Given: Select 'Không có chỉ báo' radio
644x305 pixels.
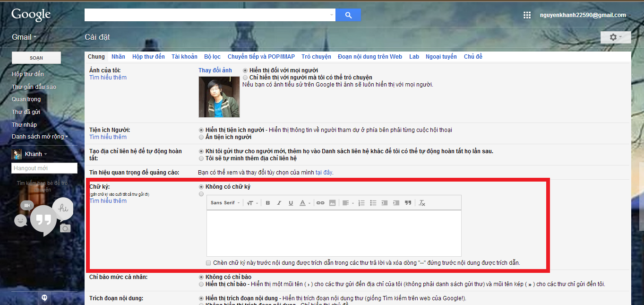Looking at the screenshot, I should [202, 277].
